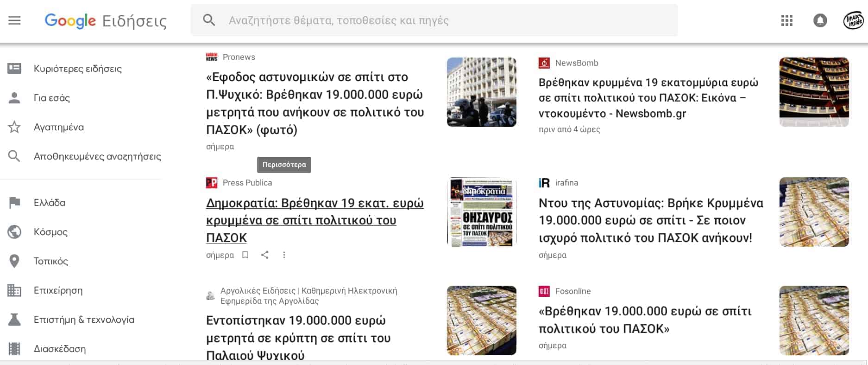
Task: Click the Επιχείρηση building icon
Action: 14,290
